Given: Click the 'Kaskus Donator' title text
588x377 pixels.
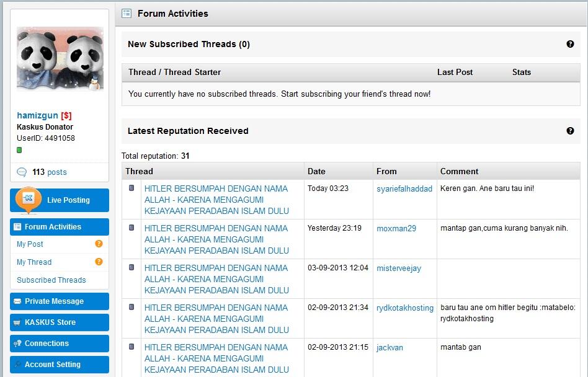Looking at the screenshot, I should pos(45,127).
